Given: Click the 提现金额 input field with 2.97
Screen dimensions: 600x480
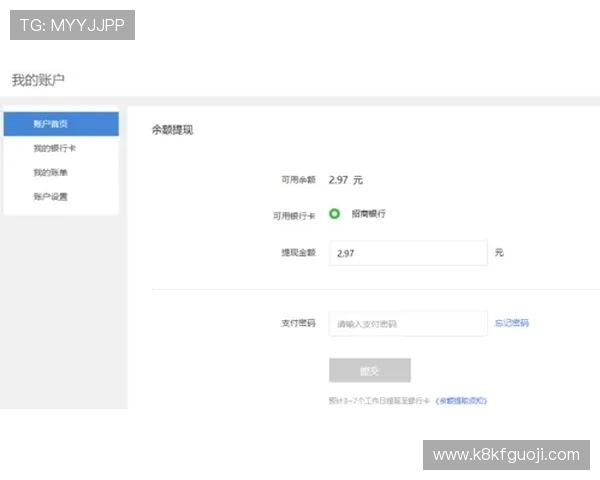Looking at the screenshot, I should click(x=408, y=253).
